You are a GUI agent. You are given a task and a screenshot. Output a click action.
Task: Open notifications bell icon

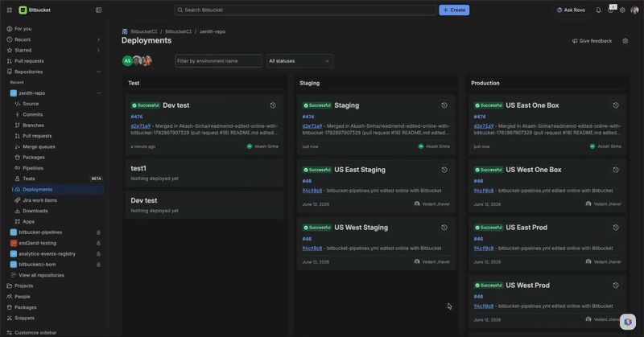click(598, 10)
